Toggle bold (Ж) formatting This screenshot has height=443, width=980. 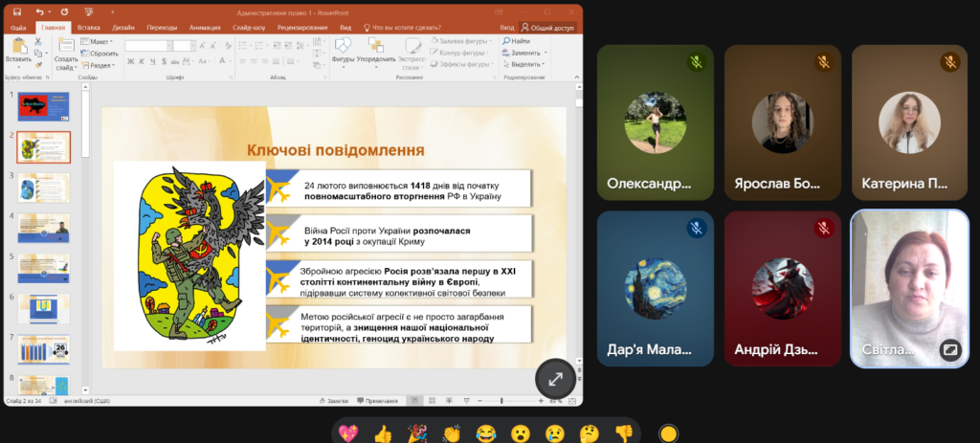coord(130,62)
